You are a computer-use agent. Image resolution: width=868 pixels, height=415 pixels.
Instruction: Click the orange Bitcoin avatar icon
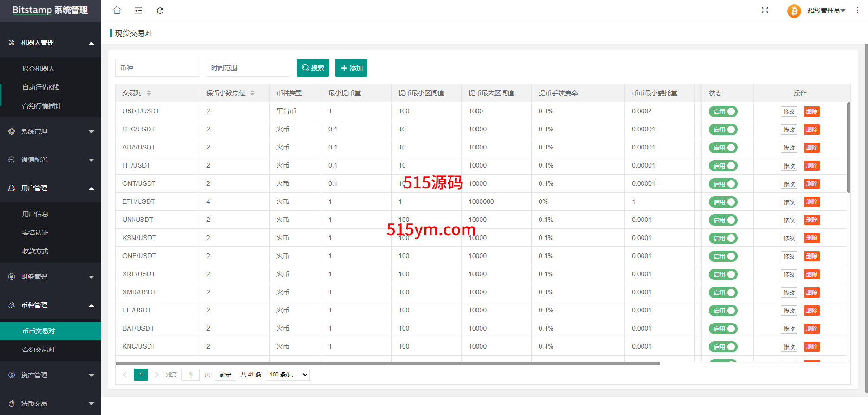[794, 11]
